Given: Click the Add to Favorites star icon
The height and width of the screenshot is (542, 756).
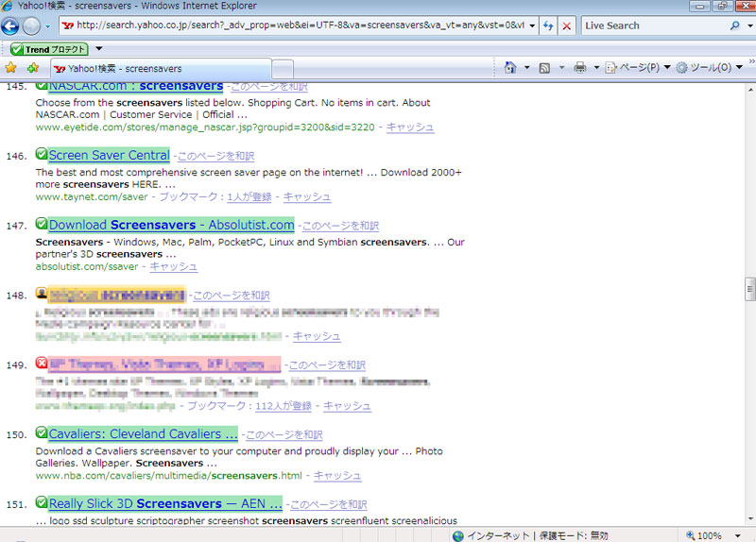Looking at the screenshot, I should pos(33,68).
